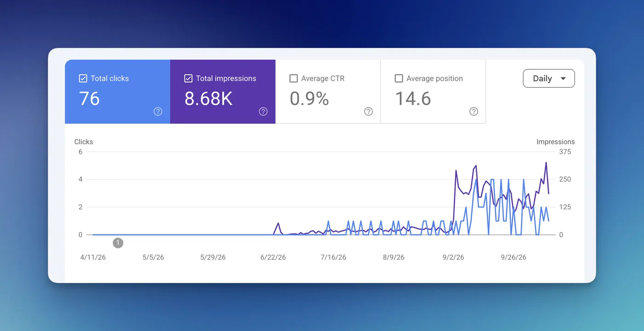Click the 8.68K impressions value
The width and height of the screenshot is (644, 331).
[208, 99]
